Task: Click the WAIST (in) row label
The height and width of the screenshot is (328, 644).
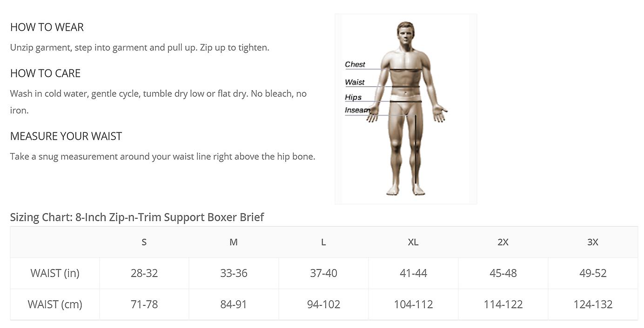Action: pos(55,273)
